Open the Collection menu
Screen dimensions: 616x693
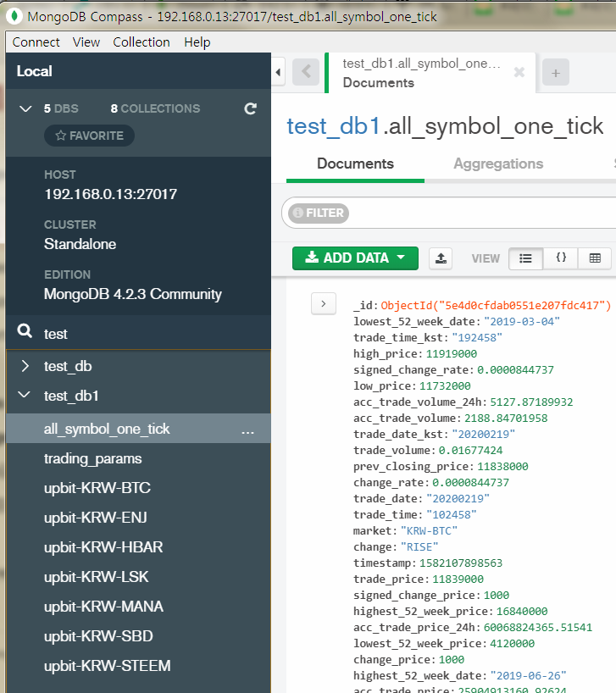[x=142, y=42]
